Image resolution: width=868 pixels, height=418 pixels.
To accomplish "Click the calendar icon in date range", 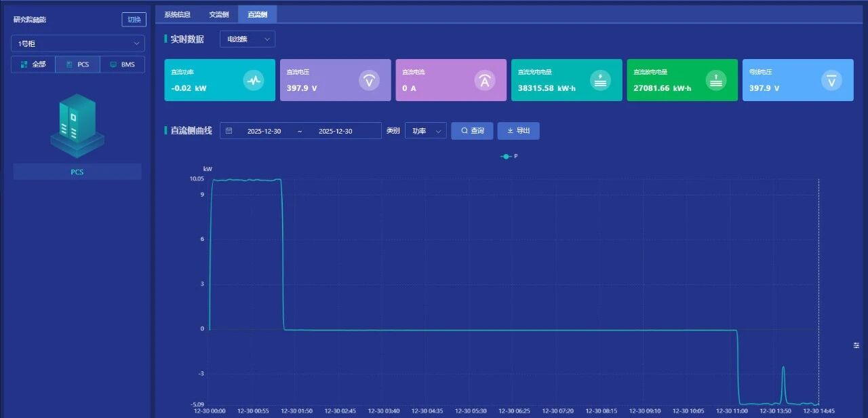I will [x=229, y=131].
